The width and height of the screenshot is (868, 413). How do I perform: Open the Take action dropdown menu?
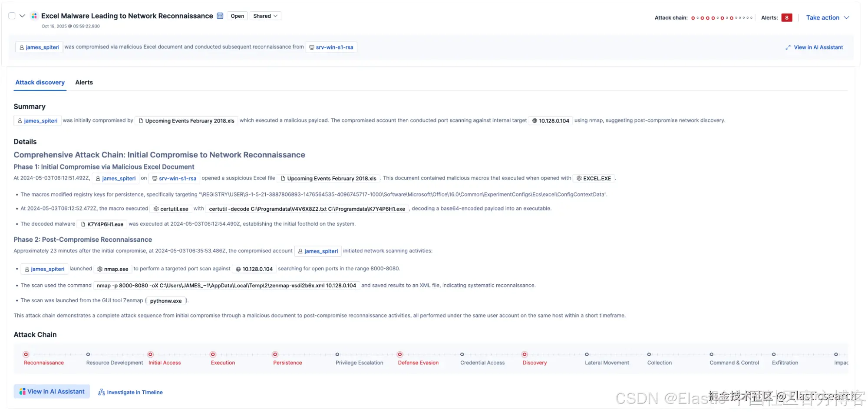[x=827, y=18]
